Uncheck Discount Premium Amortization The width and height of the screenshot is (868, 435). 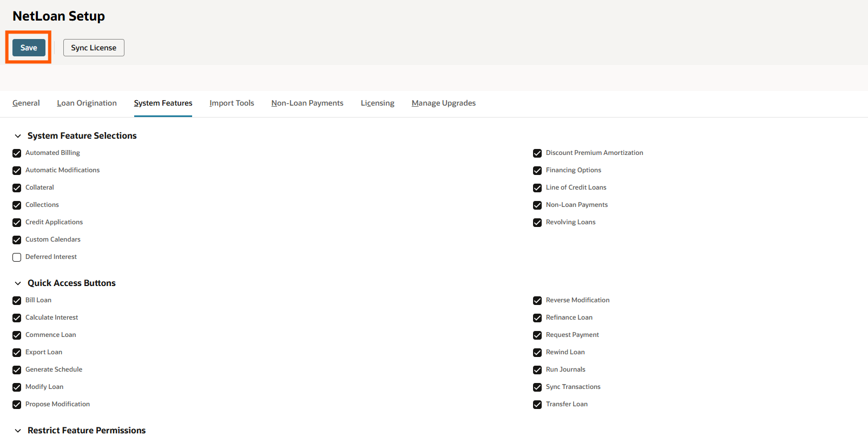(537, 153)
